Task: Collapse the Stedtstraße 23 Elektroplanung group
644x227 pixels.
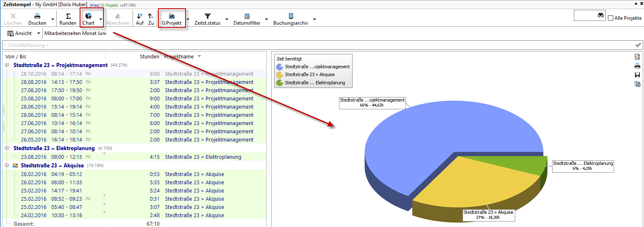Action: [7, 148]
